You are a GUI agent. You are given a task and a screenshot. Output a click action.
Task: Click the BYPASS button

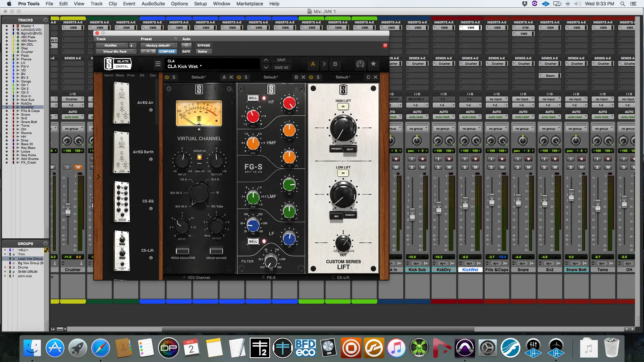point(204,45)
